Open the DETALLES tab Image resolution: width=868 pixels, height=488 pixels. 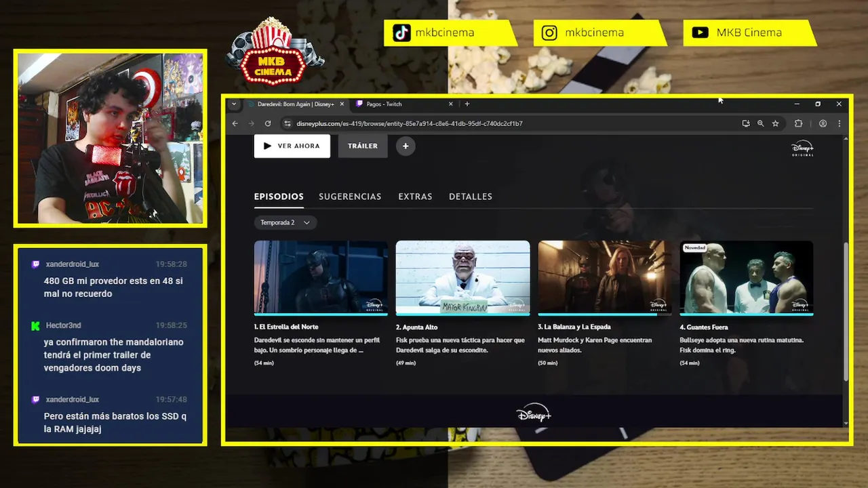pyautogui.click(x=471, y=197)
